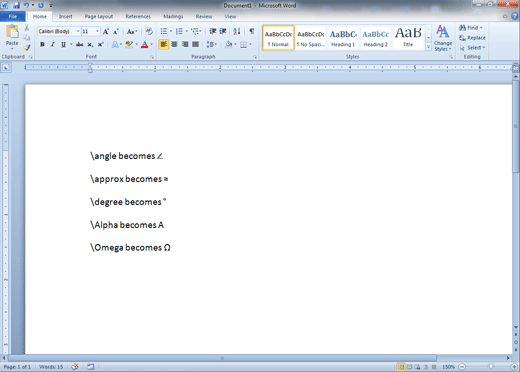Click the Change Styles icon

(x=443, y=38)
